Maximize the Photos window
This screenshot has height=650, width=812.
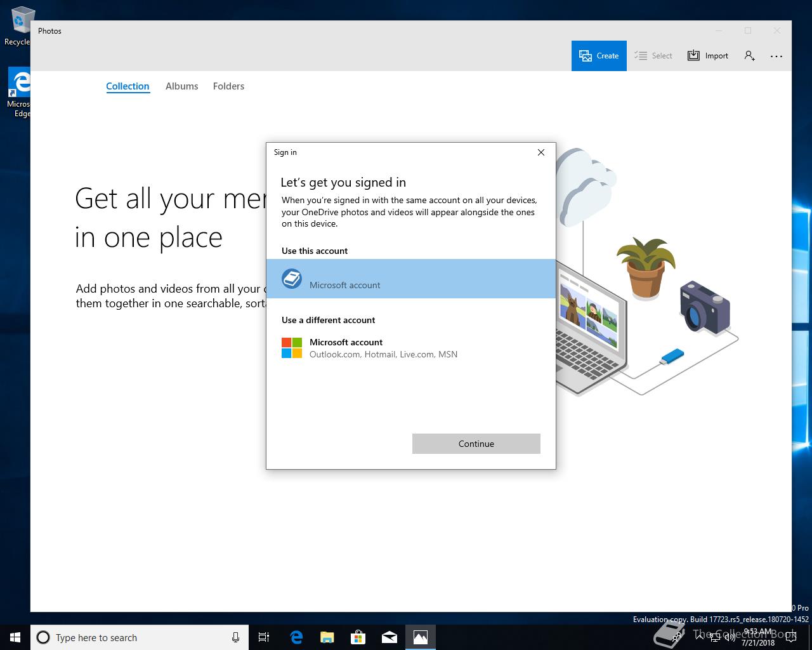tap(748, 30)
